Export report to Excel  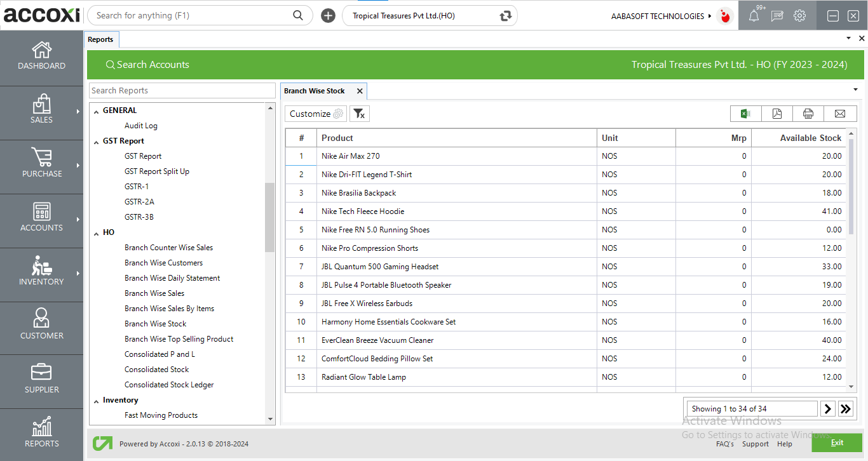(x=745, y=114)
